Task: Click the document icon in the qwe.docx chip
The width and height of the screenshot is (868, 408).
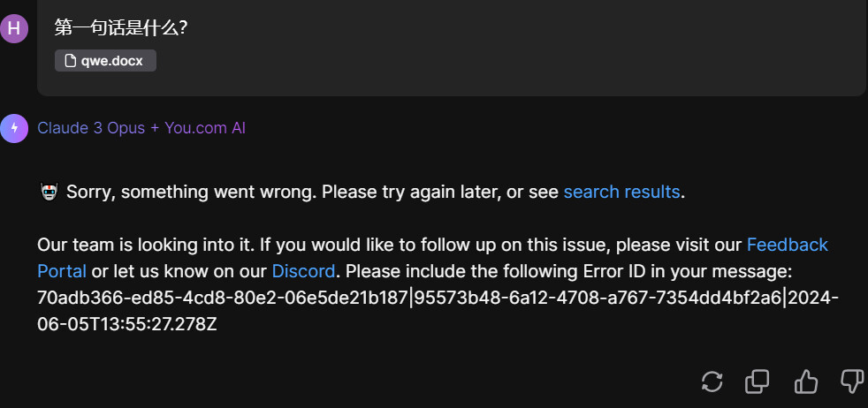Action: tap(71, 60)
